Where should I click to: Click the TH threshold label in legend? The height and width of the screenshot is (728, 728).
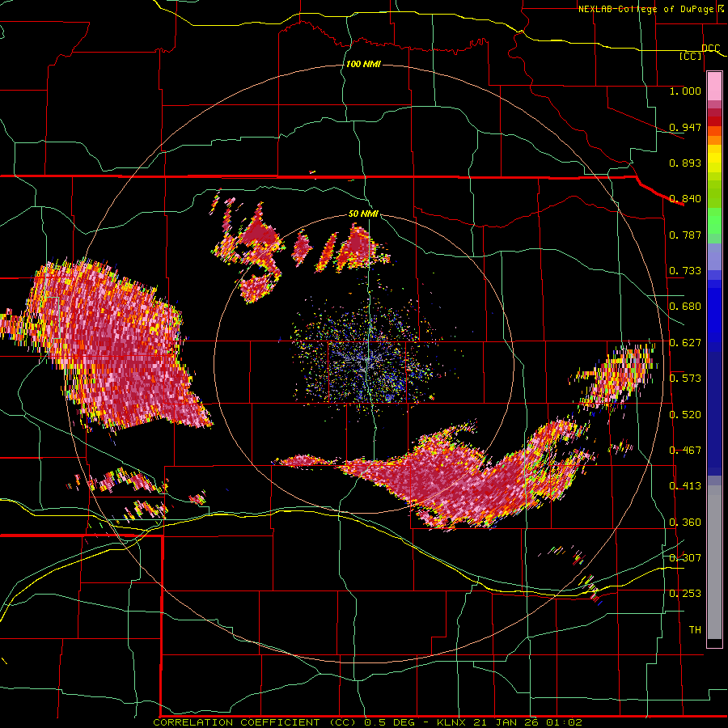695,630
